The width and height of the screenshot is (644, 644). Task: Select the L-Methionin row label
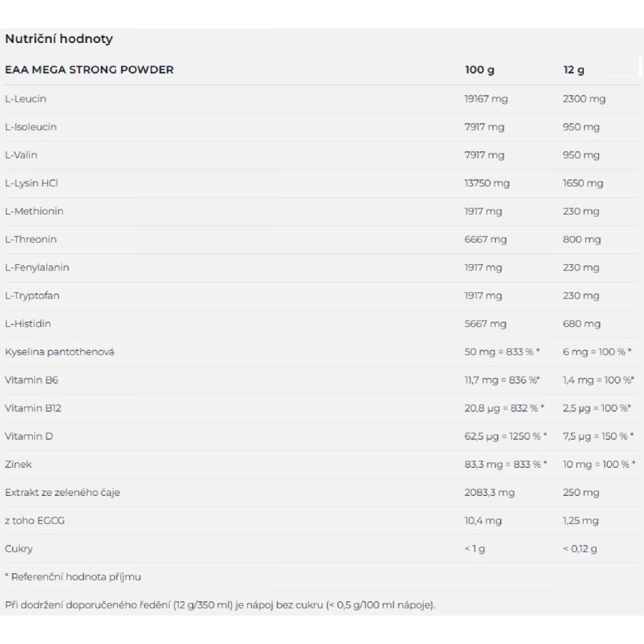pos(34,211)
